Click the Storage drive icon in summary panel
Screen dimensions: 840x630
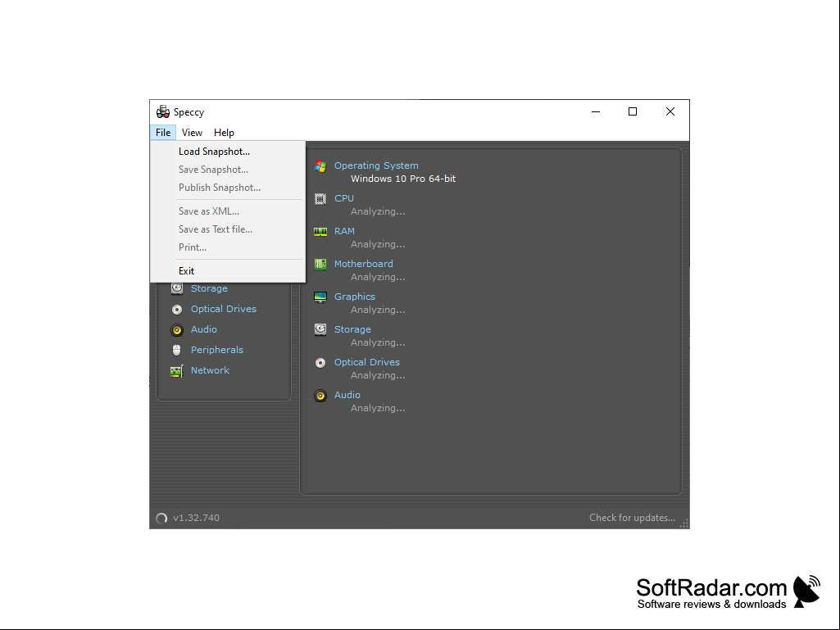point(320,329)
